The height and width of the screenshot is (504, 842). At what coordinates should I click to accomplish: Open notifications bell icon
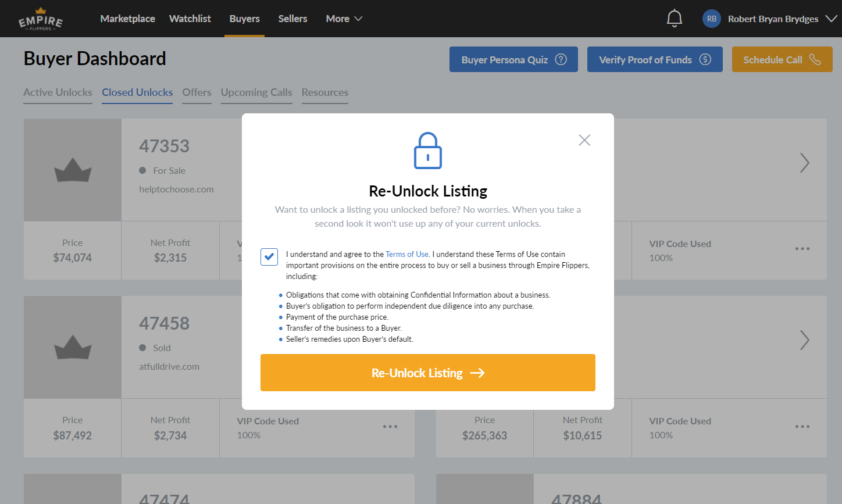674,19
